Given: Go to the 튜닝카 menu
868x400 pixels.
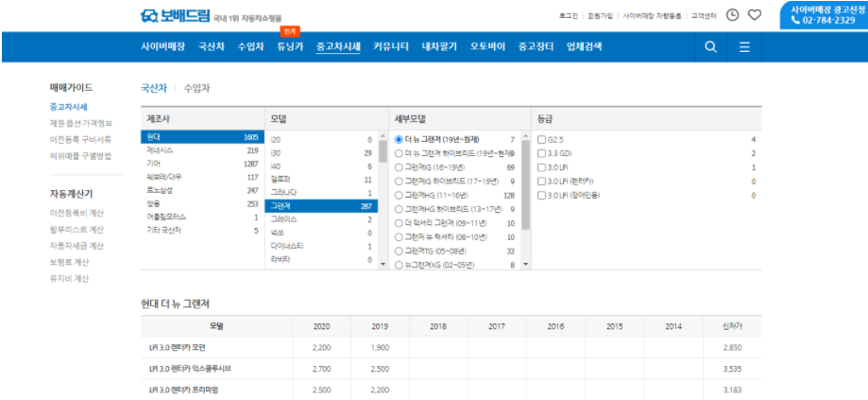Looking at the screenshot, I should [290, 47].
